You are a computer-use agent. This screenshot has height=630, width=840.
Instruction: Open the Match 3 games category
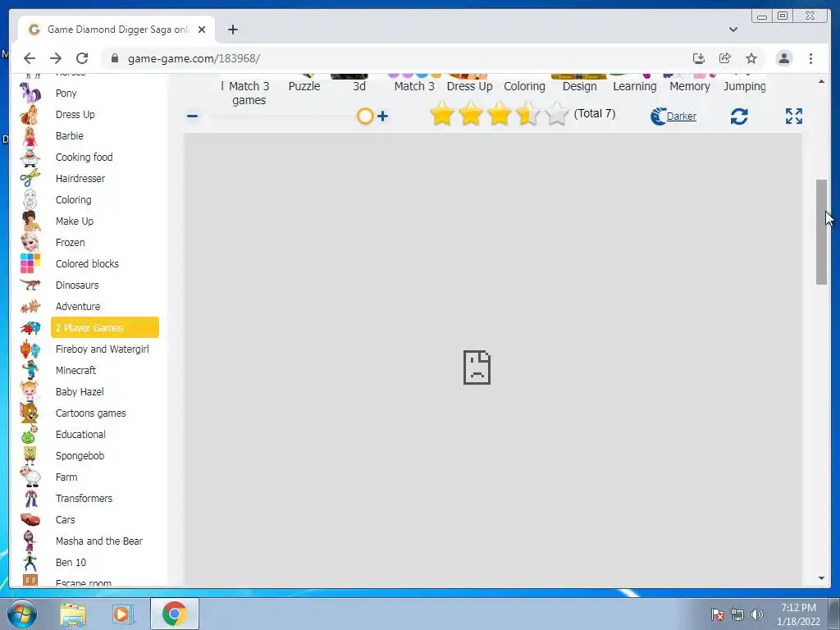click(x=249, y=94)
